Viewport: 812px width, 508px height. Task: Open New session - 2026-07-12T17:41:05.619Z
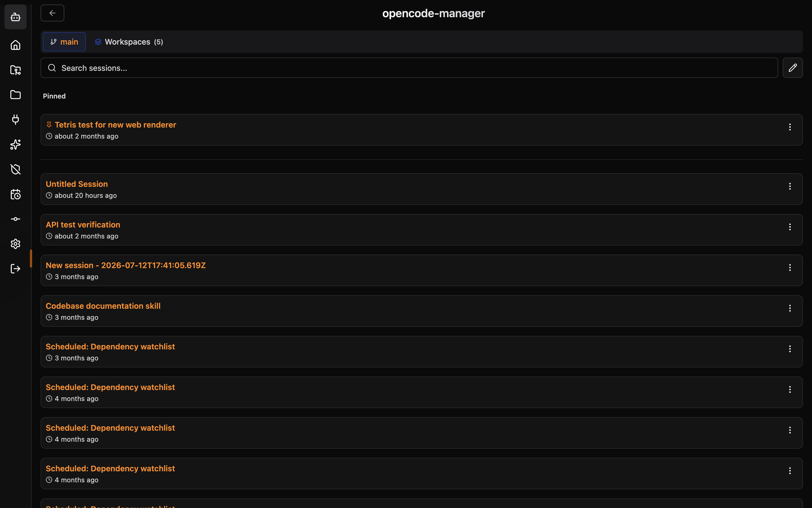tap(422, 270)
